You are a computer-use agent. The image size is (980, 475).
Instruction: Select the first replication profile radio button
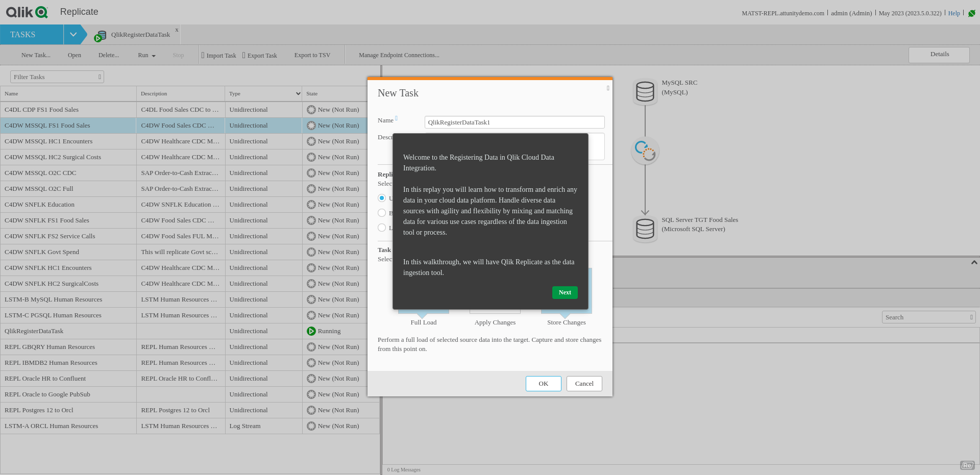point(382,198)
